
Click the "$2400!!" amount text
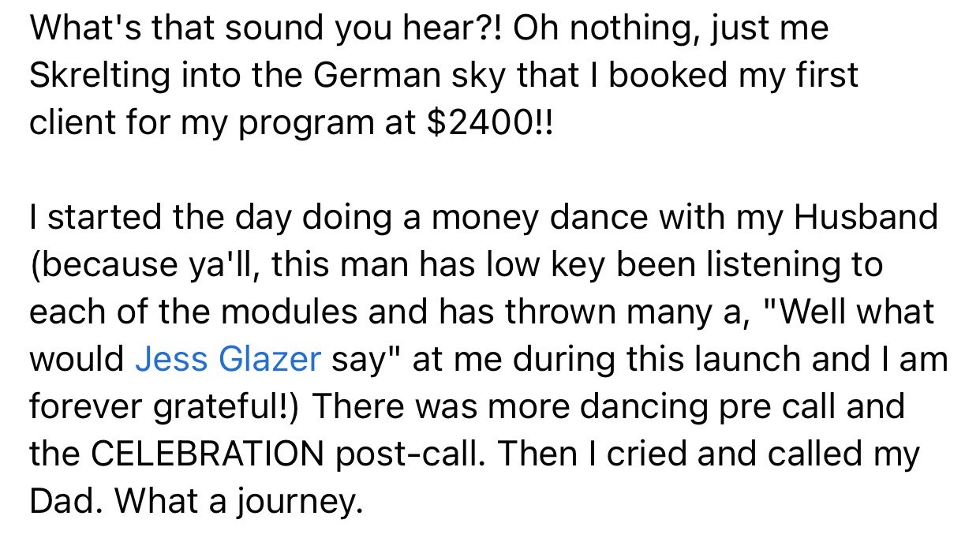click(489, 123)
